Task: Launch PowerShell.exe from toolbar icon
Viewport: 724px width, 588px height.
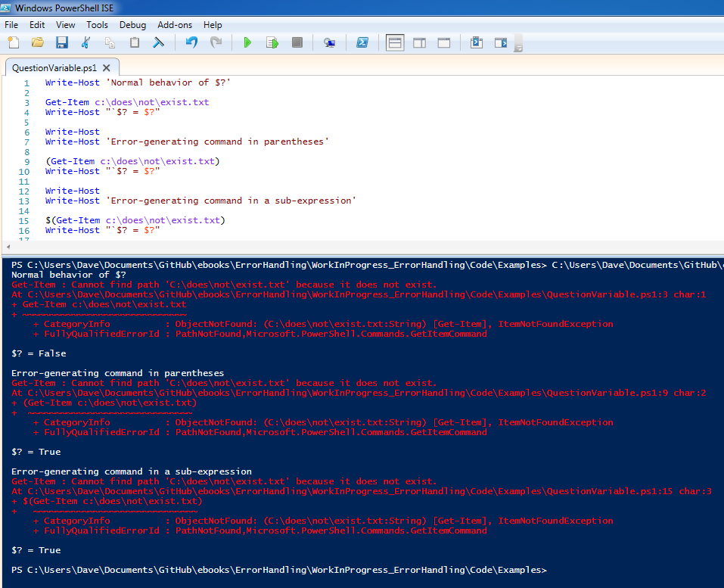Action: pyautogui.click(x=362, y=42)
